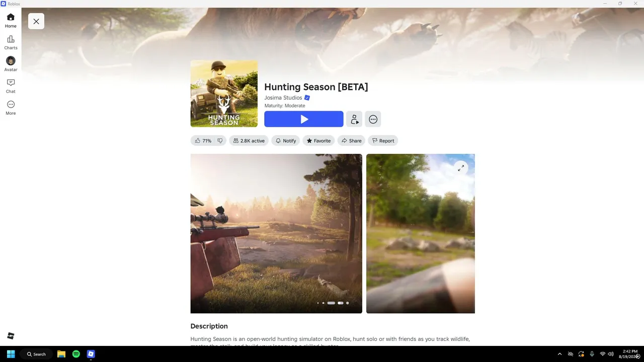Click the Roblox logo icon in the lower sidebar
The width and height of the screenshot is (644, 362).
[x=11, y=336]
